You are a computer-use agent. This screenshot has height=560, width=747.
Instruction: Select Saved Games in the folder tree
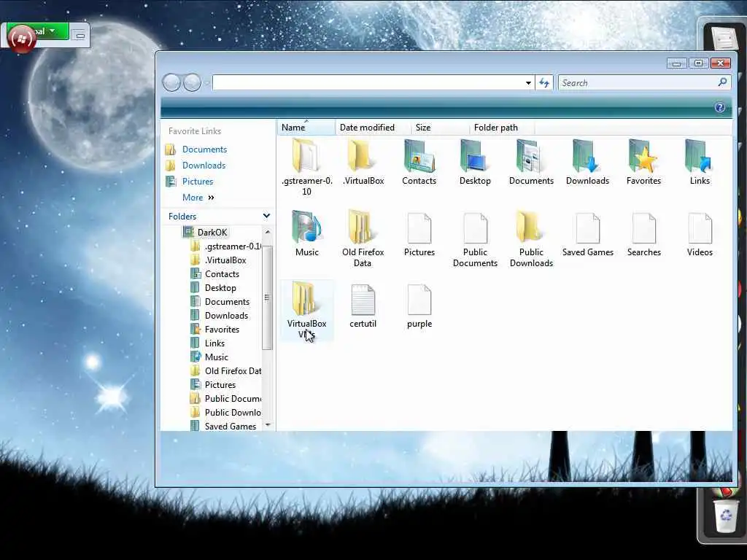coord(230,426)
